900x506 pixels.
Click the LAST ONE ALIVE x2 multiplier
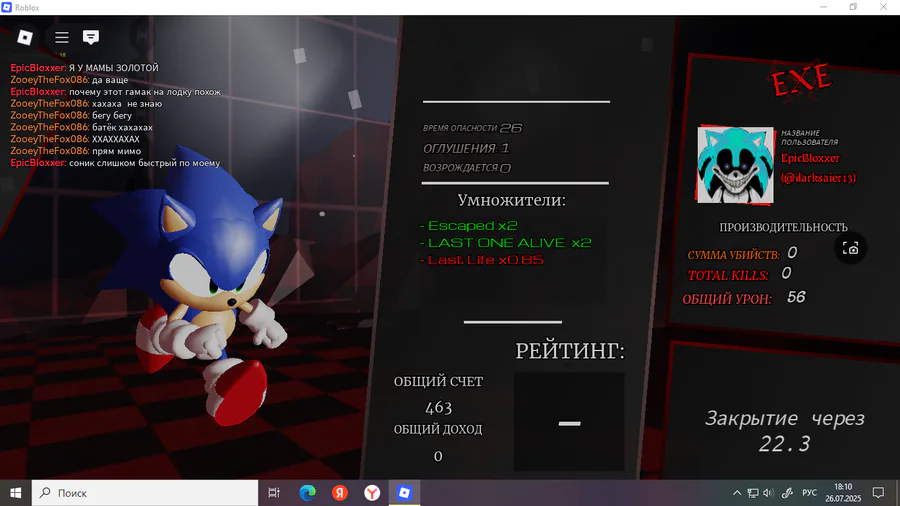(505, 243)
